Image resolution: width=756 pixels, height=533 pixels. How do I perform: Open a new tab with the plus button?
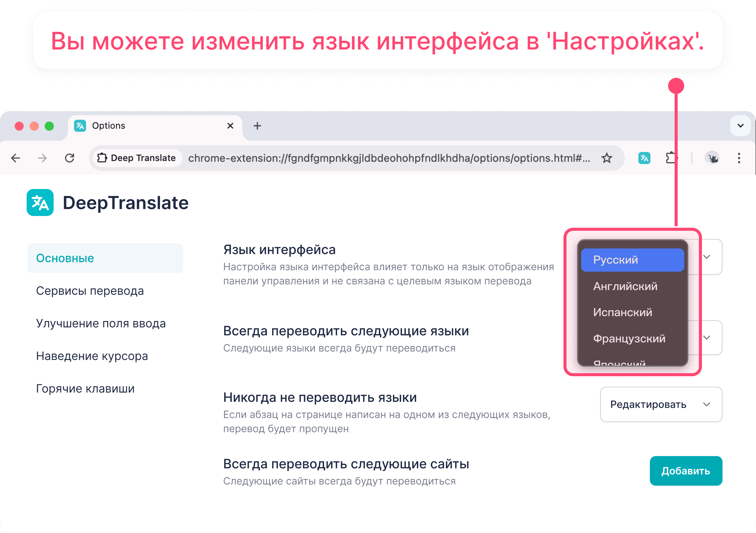tap(257, 126)
